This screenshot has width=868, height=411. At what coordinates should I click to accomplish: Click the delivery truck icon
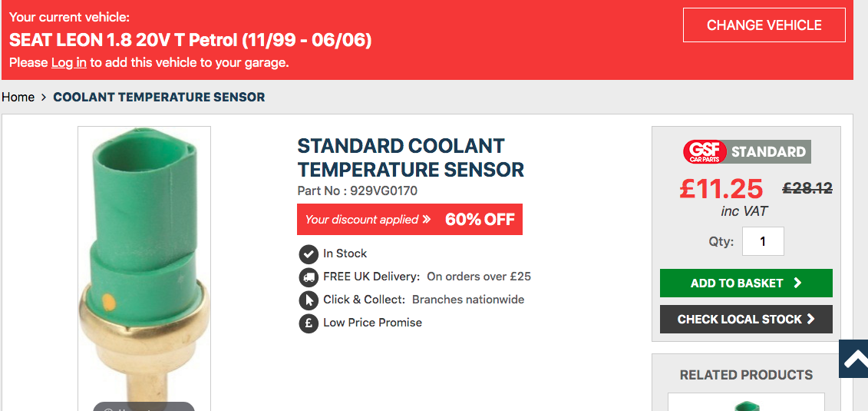click(308, 277)
